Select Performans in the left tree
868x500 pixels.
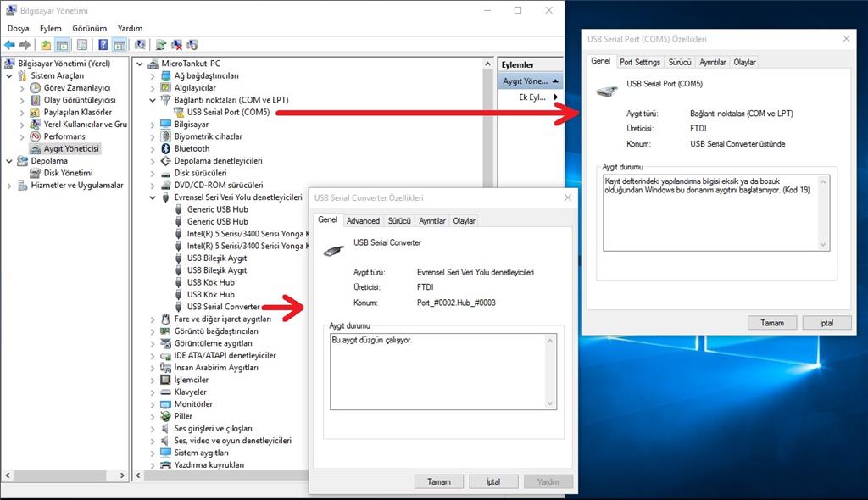click(64, 136)
